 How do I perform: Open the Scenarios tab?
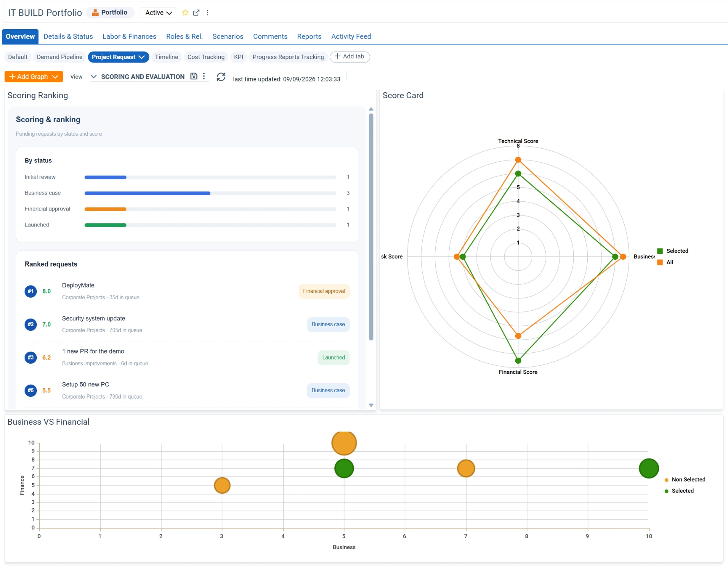[228, 36]
